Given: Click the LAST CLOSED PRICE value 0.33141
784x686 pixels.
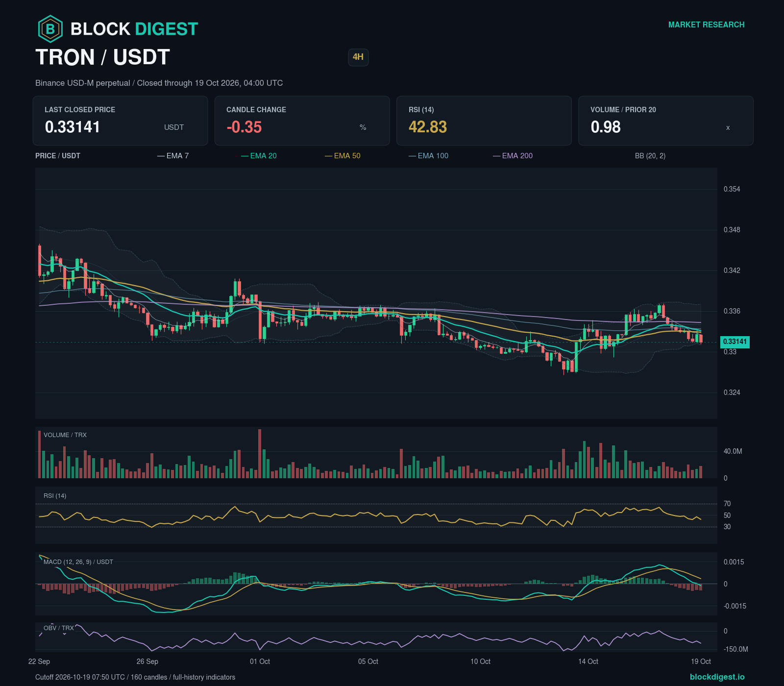Looking at the screenshot, I should 73,127.
